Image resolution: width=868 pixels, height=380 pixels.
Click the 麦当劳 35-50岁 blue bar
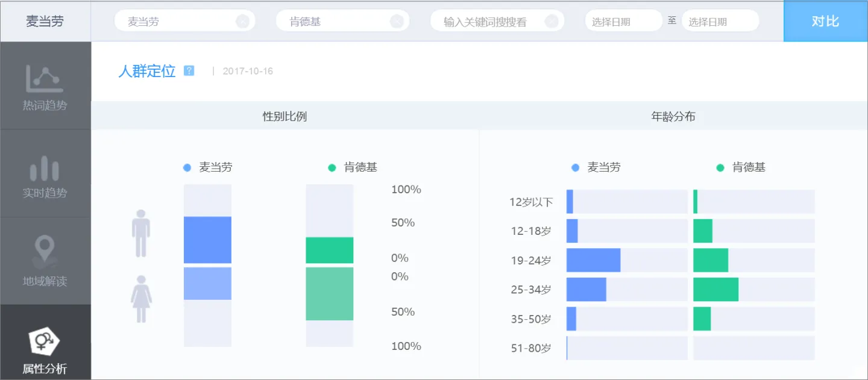(x=571, y=319)
